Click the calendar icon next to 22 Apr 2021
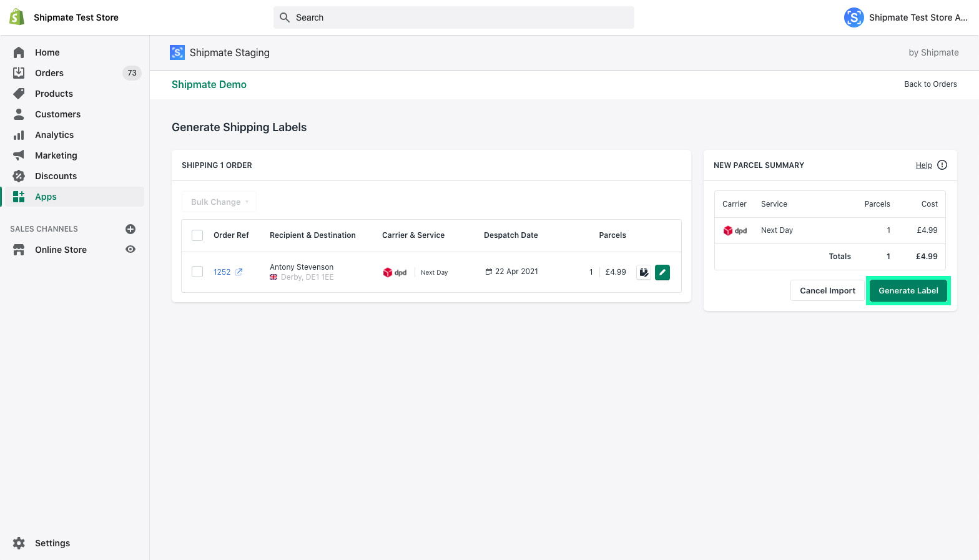 (x=489, y=272)
